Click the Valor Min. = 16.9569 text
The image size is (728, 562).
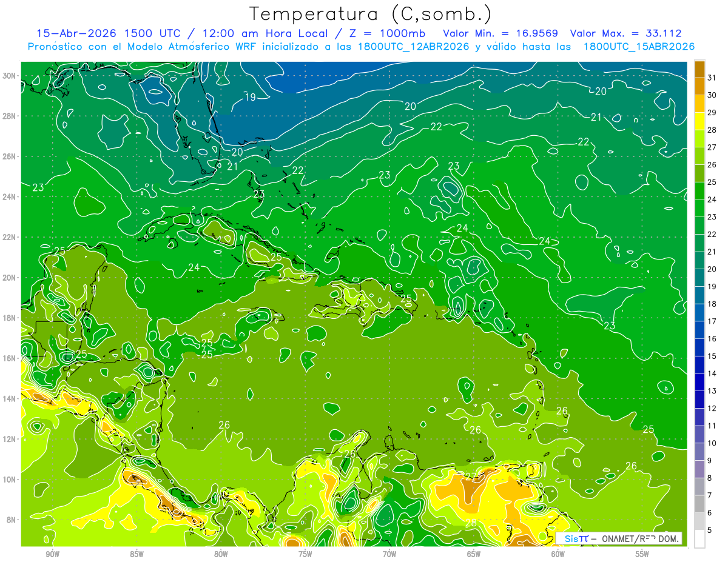500,33
